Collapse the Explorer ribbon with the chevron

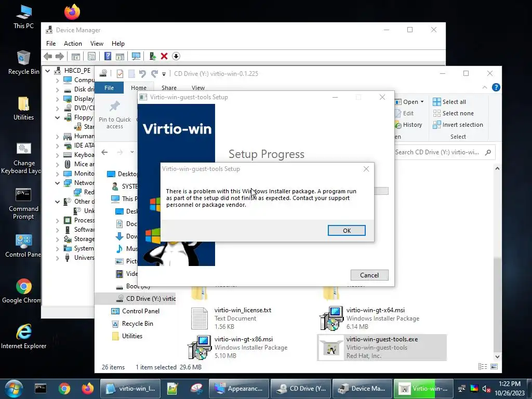tap(485, 87)
